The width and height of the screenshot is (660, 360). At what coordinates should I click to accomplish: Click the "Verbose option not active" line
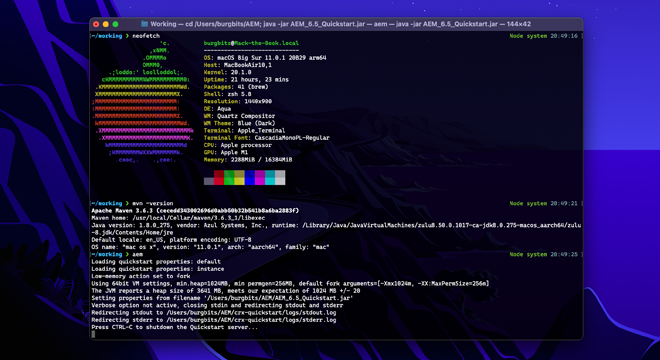point(218,305)
